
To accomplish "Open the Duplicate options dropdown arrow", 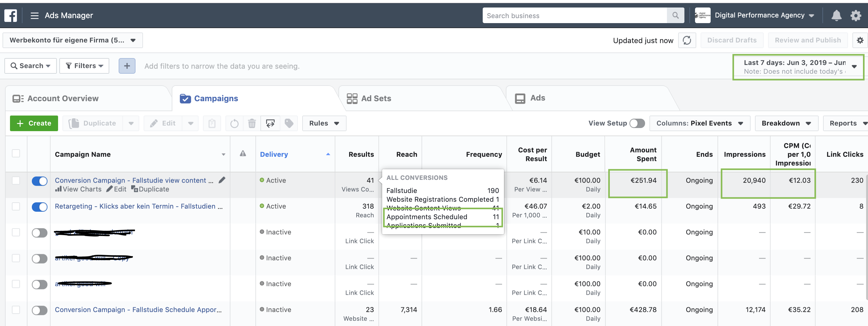I will (x=131, y=123).
